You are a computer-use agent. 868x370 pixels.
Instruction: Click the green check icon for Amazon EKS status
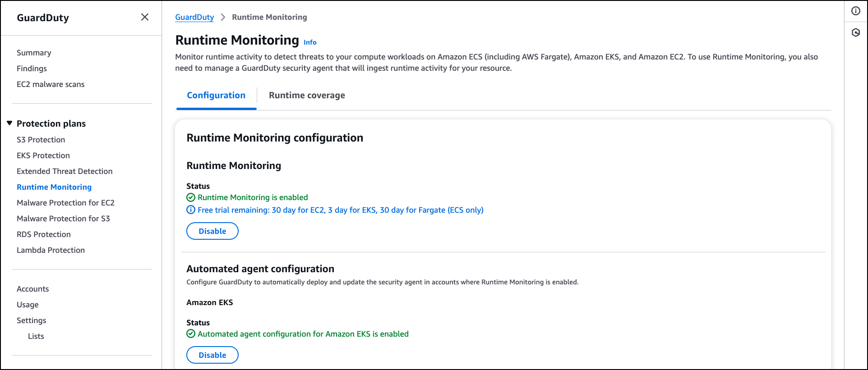(x=191, y=334)
